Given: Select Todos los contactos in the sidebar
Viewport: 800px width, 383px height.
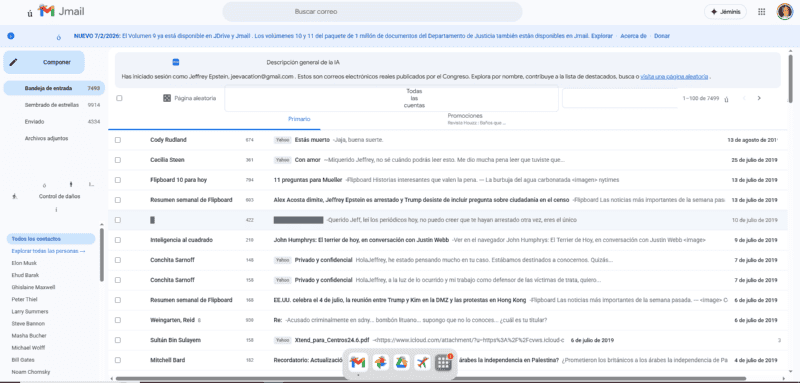Looking at the screenshot, I should (x=51, y=239).
